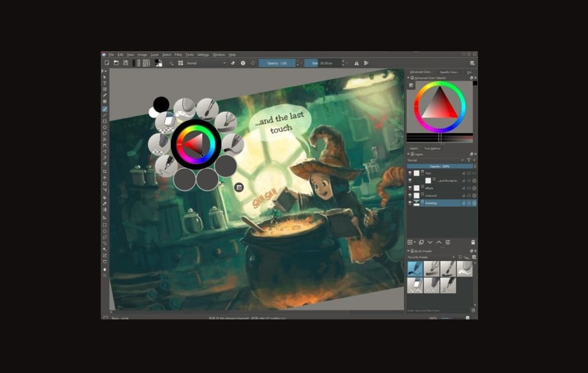Click the add new layer icon
Screen dimensions: 588x373
tap(410, 242)
